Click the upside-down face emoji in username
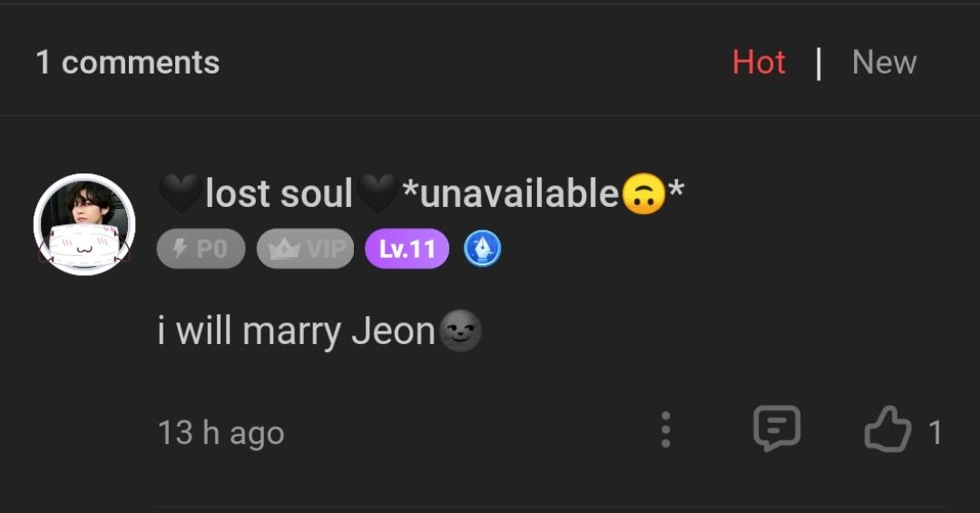980x513 pixels. click(x=643, y=193)
